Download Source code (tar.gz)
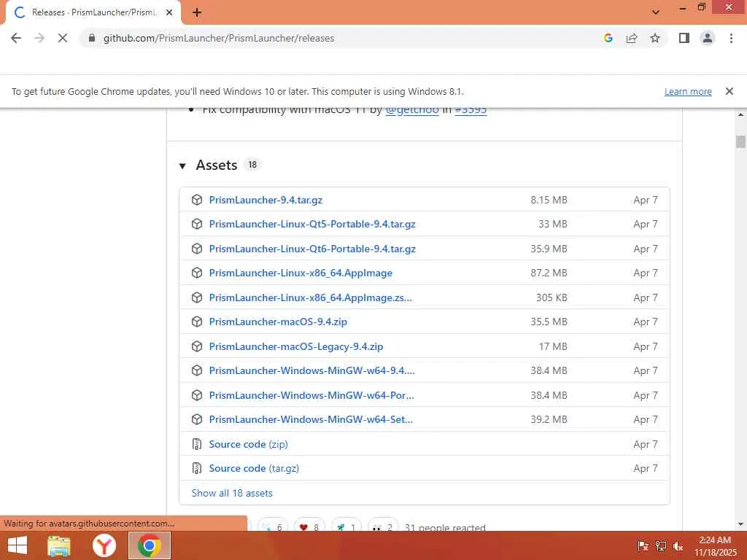The image size is (747, 560). coord(254,469)
